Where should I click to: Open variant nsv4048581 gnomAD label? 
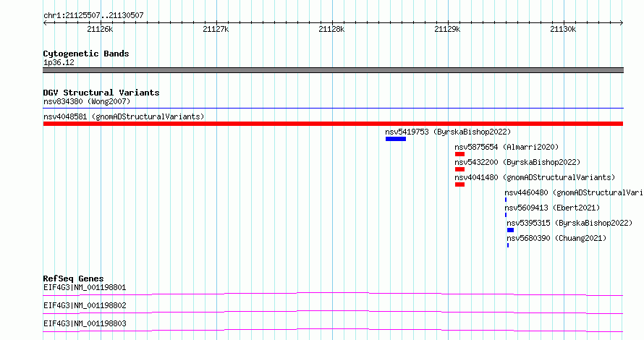tap(124, 116)
